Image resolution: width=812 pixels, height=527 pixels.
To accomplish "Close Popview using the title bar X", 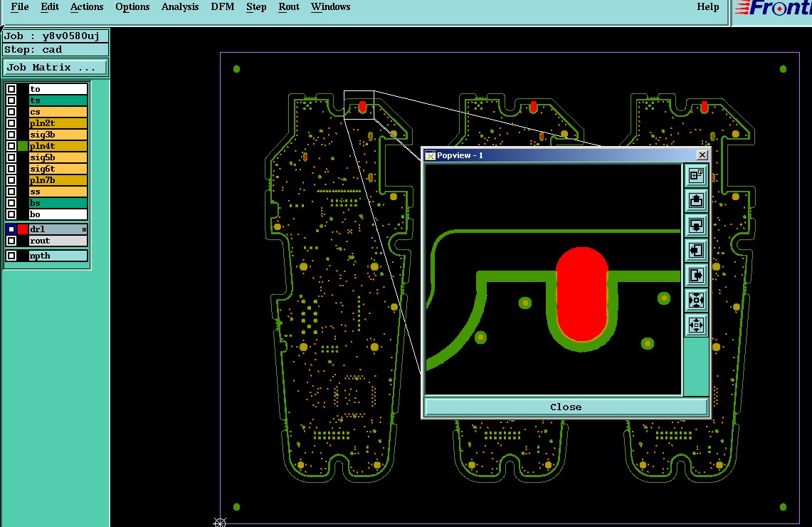I will pos(702,155).
